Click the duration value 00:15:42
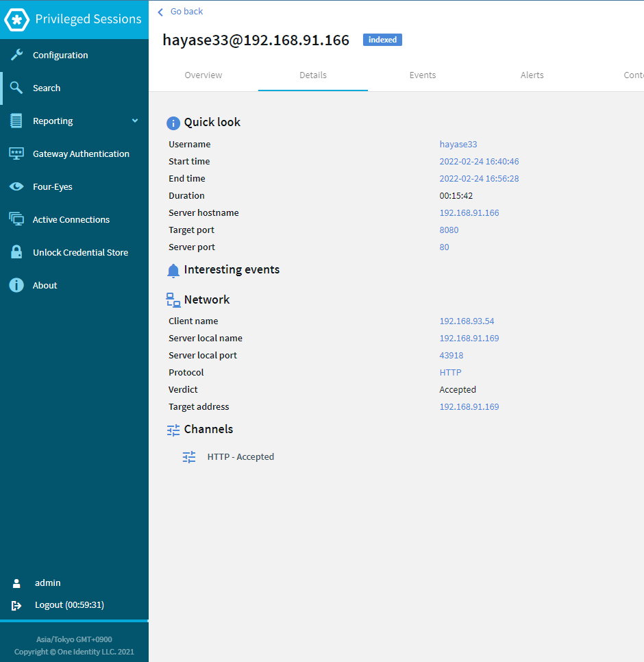The image size is (644, 662). [x=456, y=196]
